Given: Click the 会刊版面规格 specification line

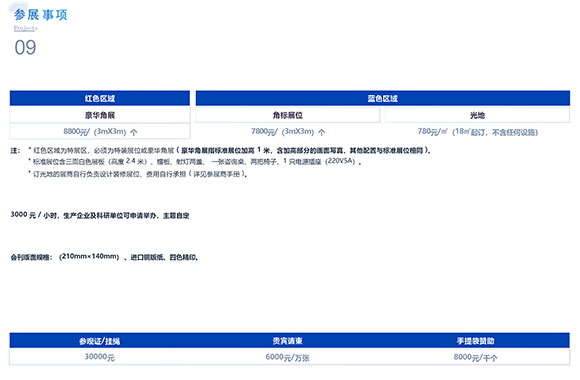Looking at the screenshot, I should (104, 257).
